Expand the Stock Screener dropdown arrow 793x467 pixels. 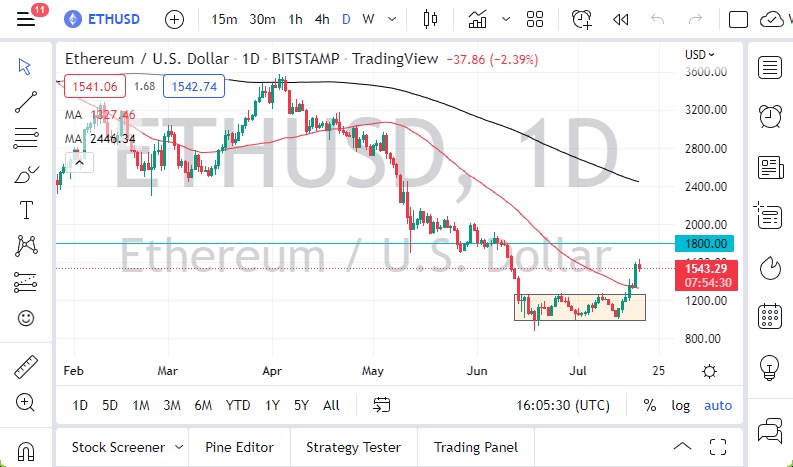[x=179, y=447]
